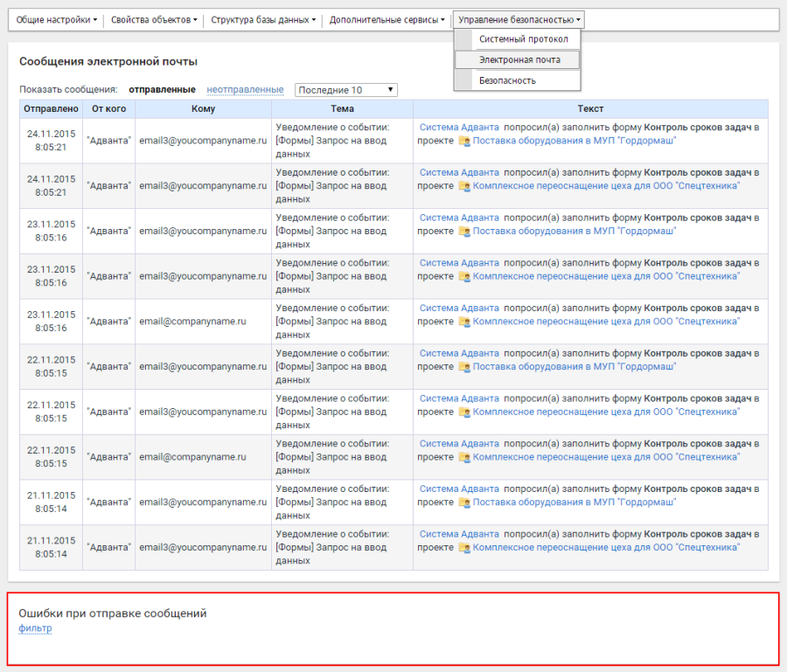Screen dimensions: 787x672
Task: Click the От кого column header
Action: [109, 109]
